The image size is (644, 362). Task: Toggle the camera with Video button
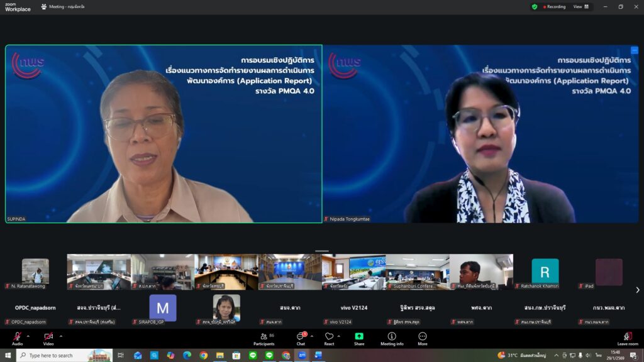coord(48,337)
